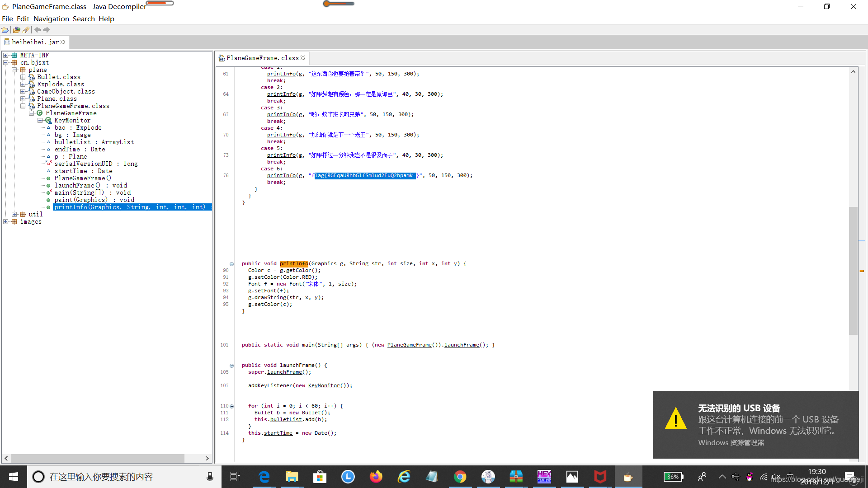Click the USB device not recognized notification
868x488 pixels.
point(756,425)
